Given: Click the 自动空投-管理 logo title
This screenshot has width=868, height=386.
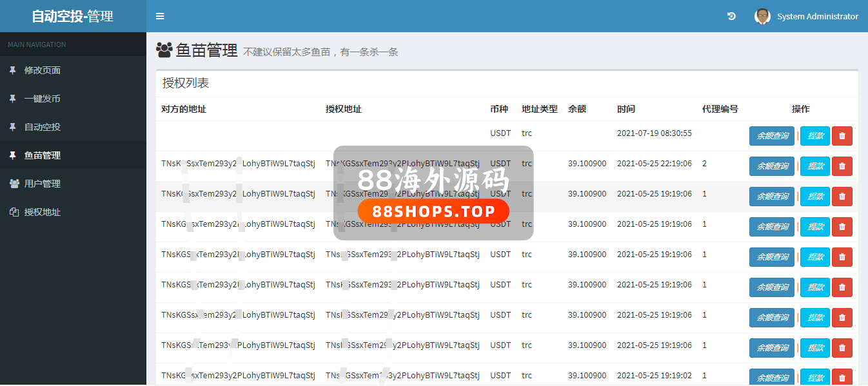Looking at the screenshot, I should (x=73, y=16).
